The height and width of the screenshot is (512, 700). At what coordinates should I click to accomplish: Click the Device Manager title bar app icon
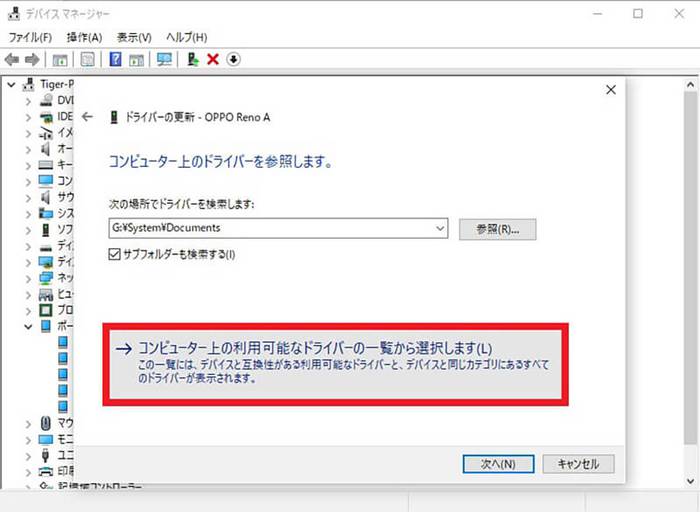[14, 14]
